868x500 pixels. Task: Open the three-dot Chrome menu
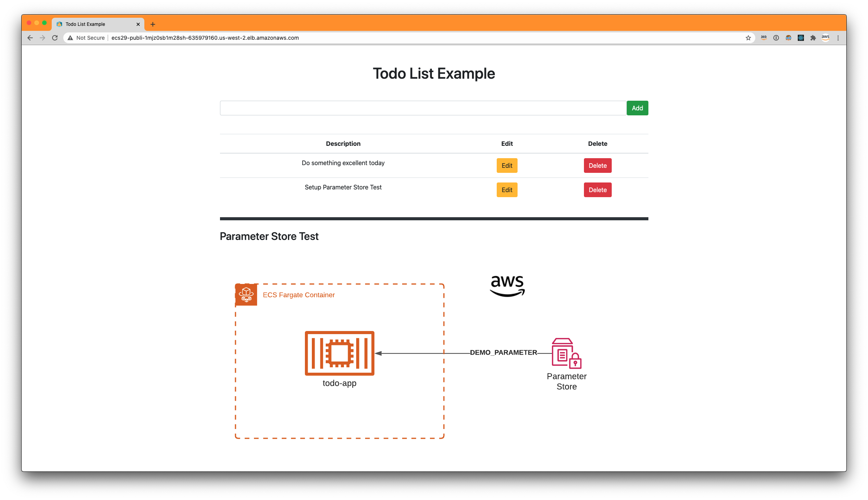pos(838,38)
